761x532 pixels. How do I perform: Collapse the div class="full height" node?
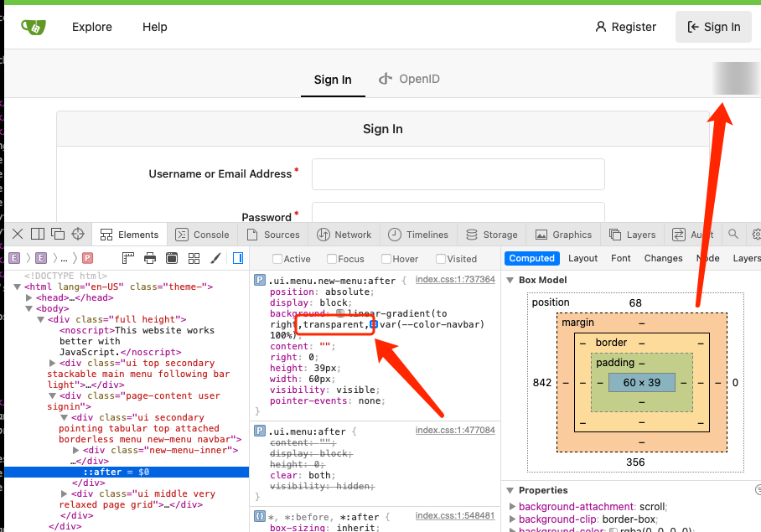pos(41,319)
